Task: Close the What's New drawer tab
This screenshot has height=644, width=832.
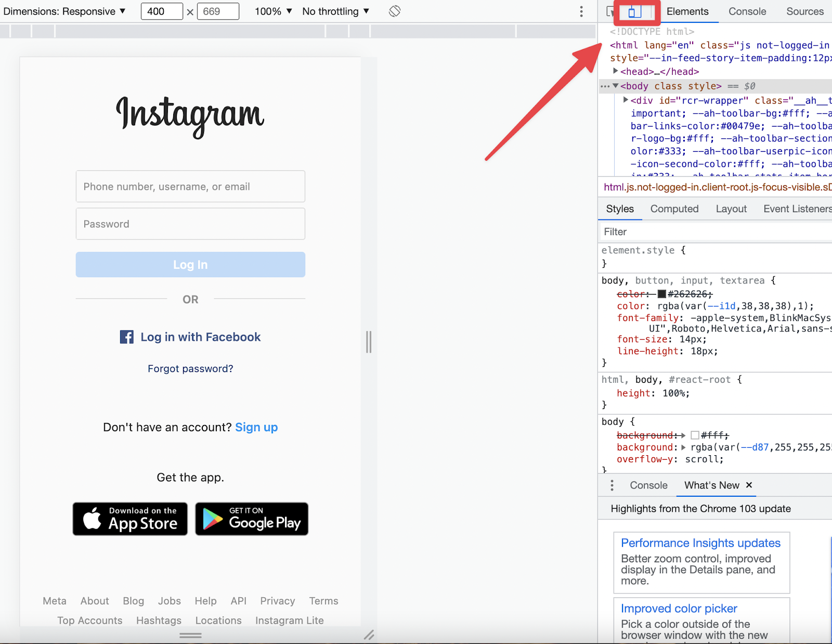Action: (x=749, y=485)
